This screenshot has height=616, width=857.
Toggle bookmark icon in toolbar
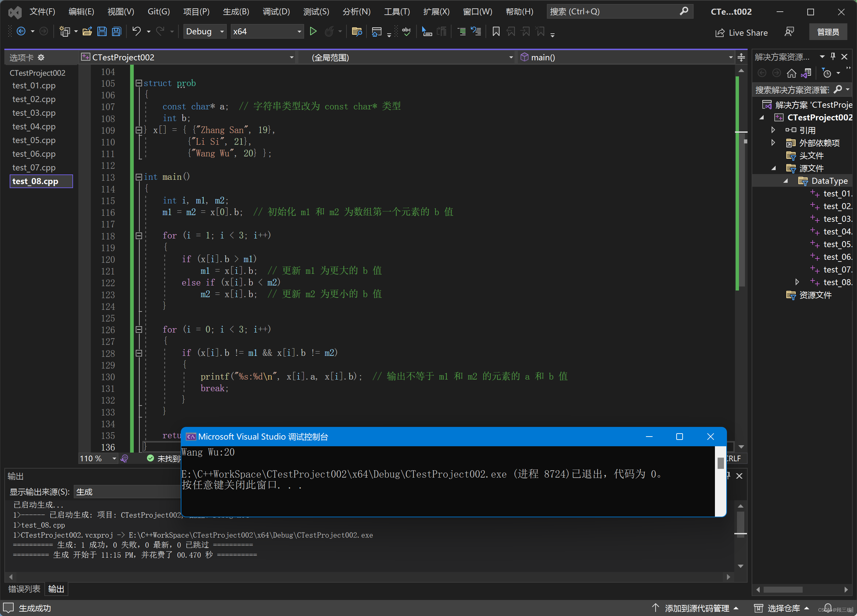click(x=496, y=32)
